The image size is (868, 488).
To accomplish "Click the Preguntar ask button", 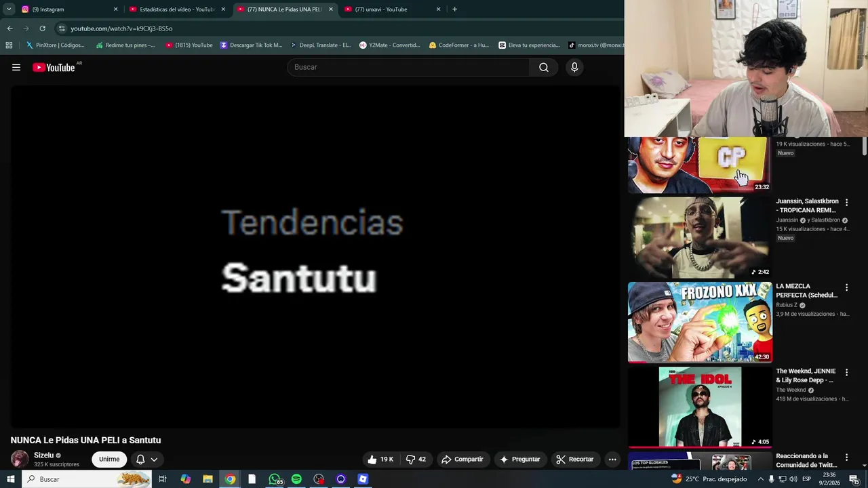I will 520,460.
